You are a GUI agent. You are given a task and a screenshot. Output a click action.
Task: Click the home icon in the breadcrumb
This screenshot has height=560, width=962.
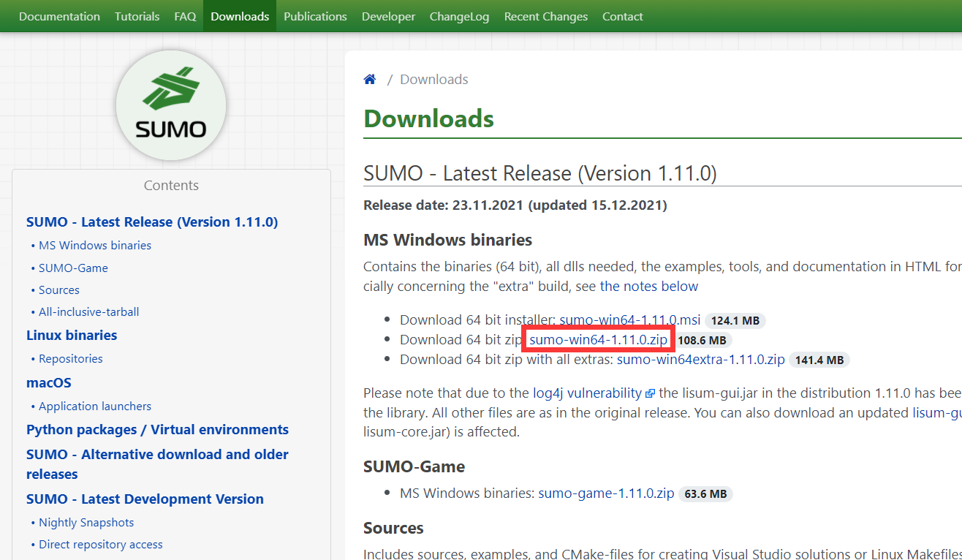[x=369, y=79]
